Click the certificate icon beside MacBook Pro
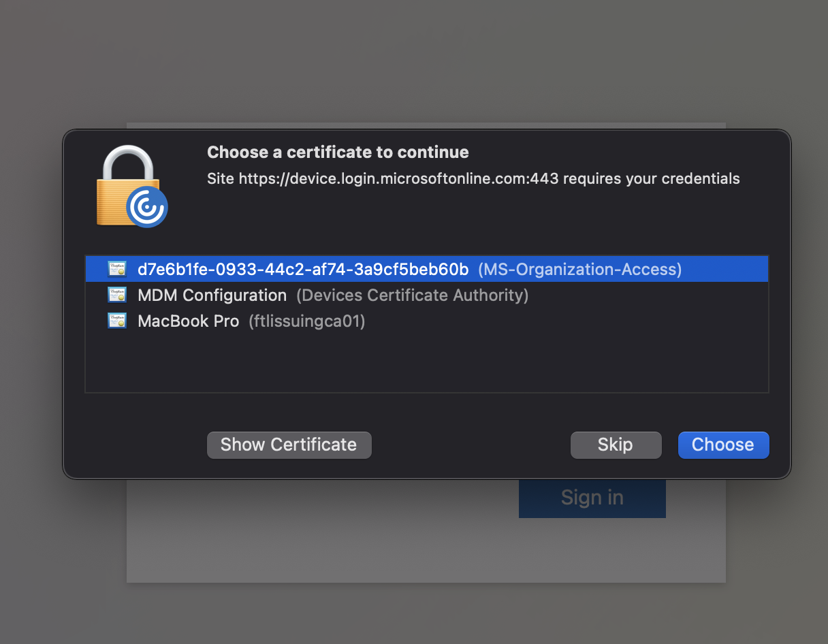The width and height of the screenshot is (828, 644). (x=117, y=321)
